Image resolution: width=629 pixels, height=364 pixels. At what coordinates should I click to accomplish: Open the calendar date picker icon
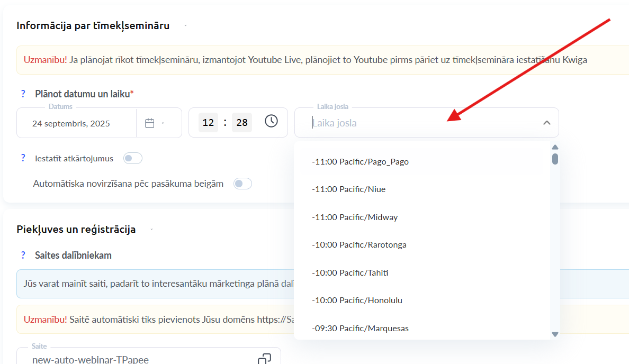(150, 123)
